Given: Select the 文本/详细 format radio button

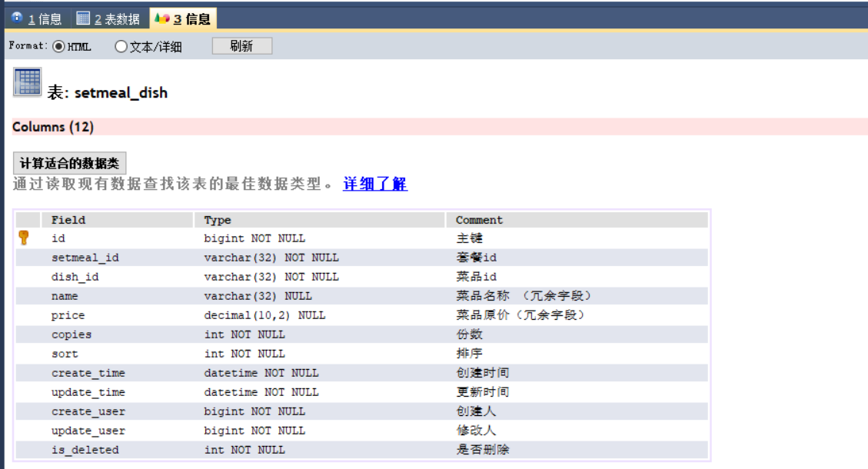Looking at the screenshot, I should (x=121, y=46).
